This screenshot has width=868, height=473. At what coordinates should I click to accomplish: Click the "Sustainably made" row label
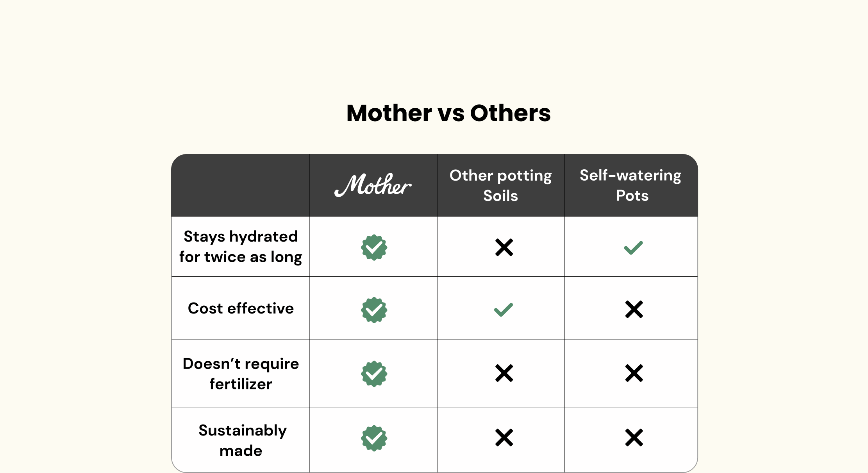pos(242,440)
